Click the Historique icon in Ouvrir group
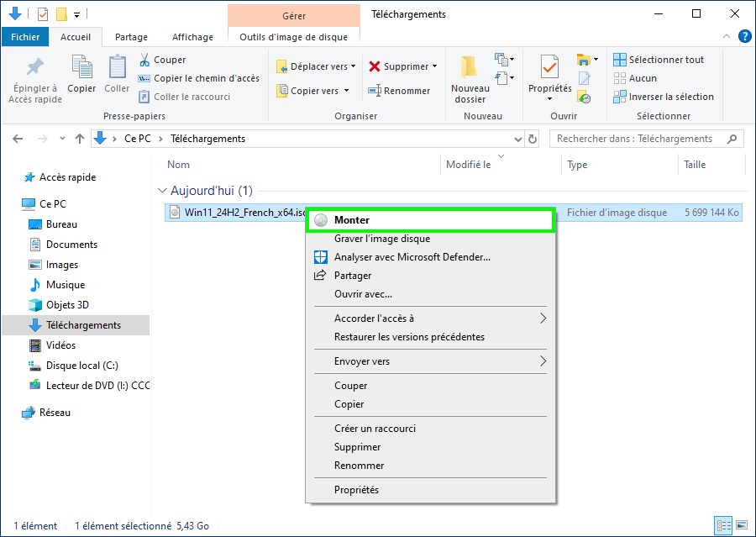The height and width of the screenshot is (537, 756). point(584,97)
